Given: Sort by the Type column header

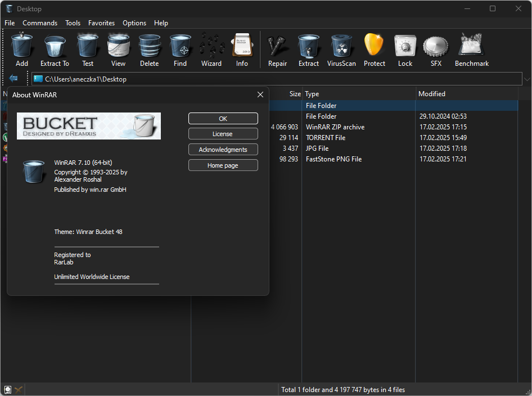Looking at the screenshot, I should [359, 93].
